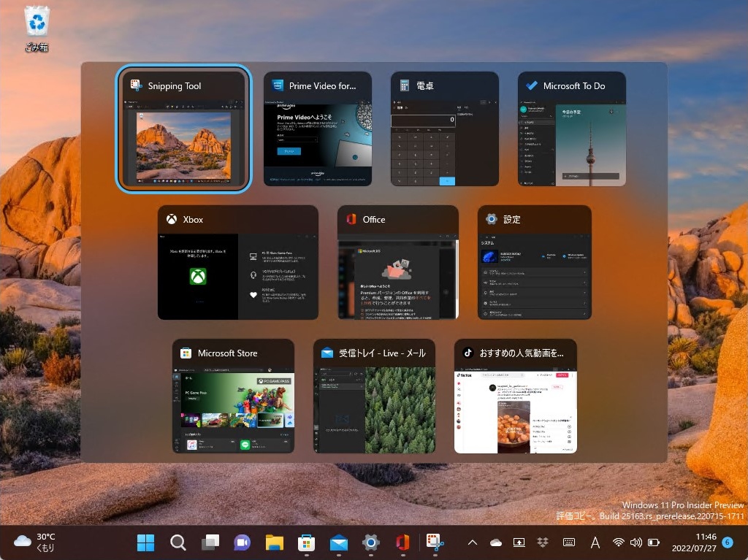Click the OneDrive cloud tray icon
Viewport: 748px width, 560px height.
496,542
